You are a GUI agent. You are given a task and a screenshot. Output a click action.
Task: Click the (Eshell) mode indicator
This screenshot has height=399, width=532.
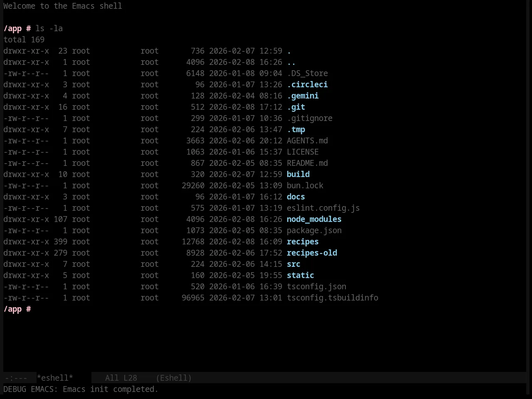coord(174,378)
